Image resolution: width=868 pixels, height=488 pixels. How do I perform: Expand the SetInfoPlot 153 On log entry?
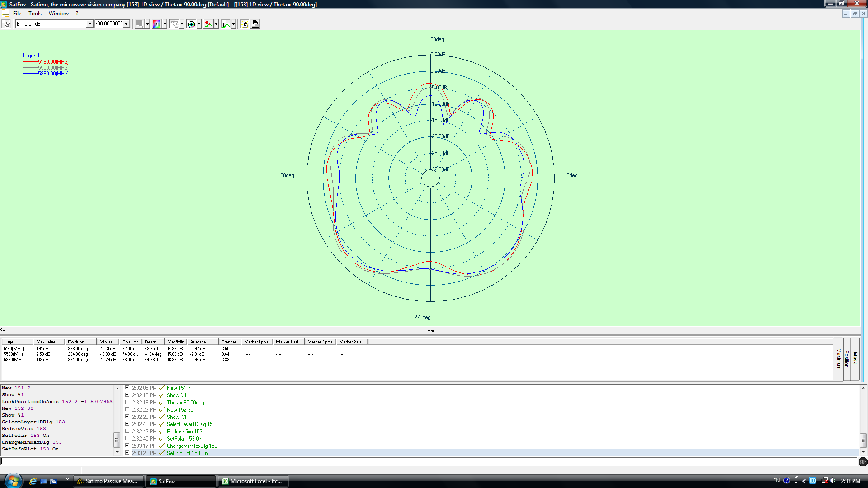(127, 453)
